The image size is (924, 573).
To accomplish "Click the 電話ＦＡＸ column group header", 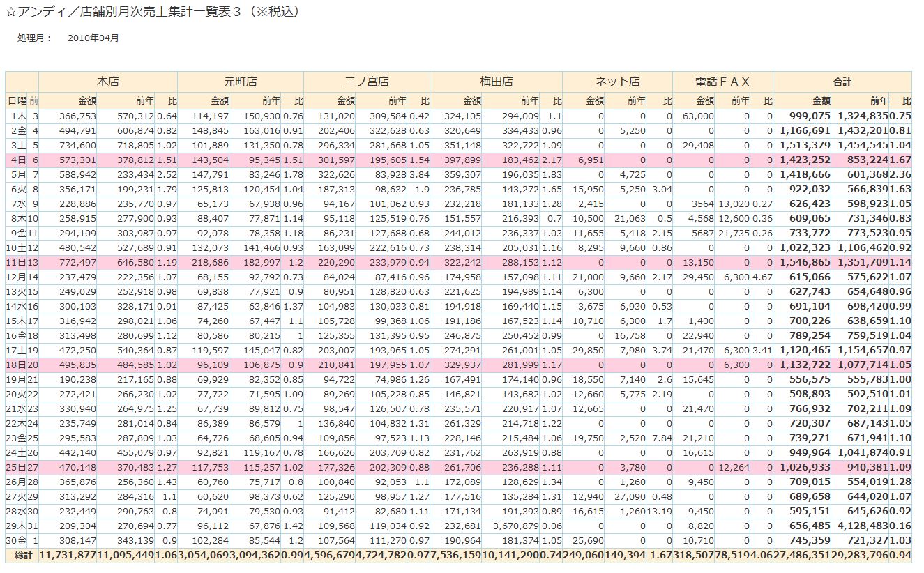I will click(722, 82).
